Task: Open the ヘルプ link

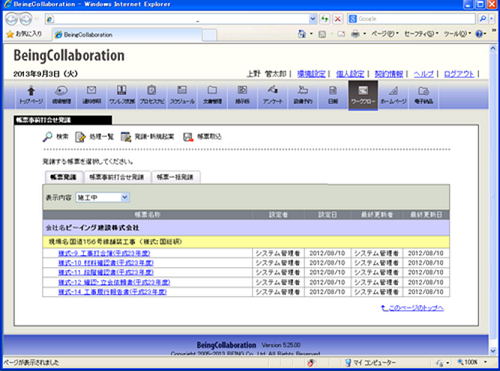Action: coord(424,74)
